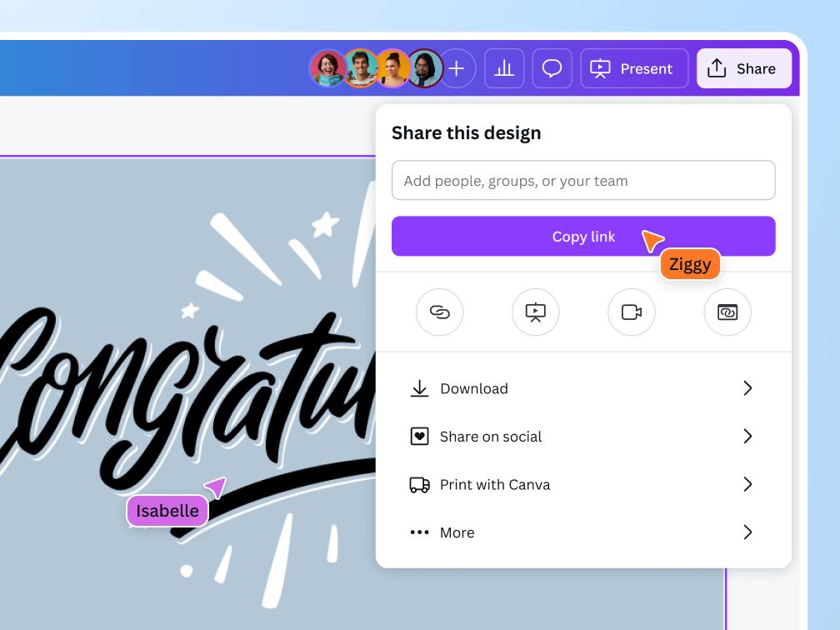Expand the Share on social chevron

pos(747,436)
